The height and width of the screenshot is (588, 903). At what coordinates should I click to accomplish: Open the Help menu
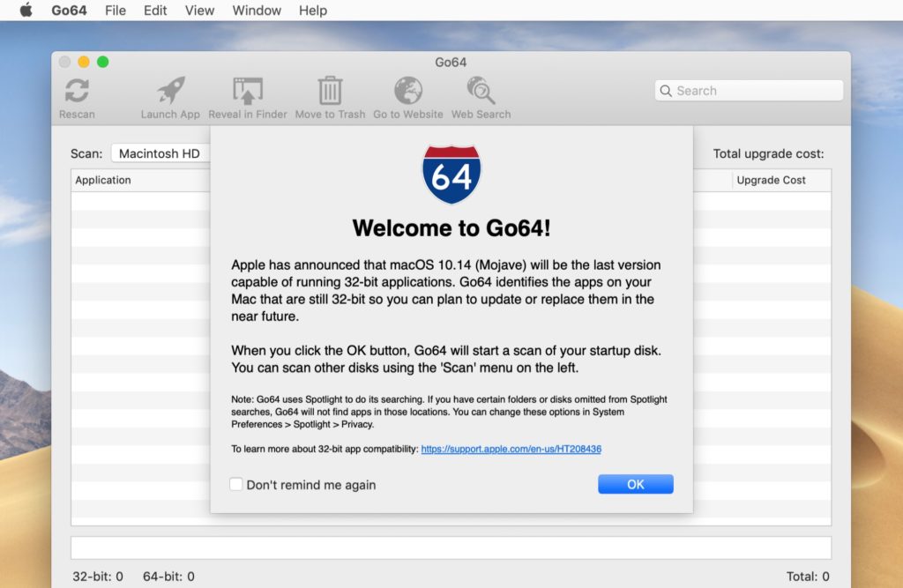313,11
